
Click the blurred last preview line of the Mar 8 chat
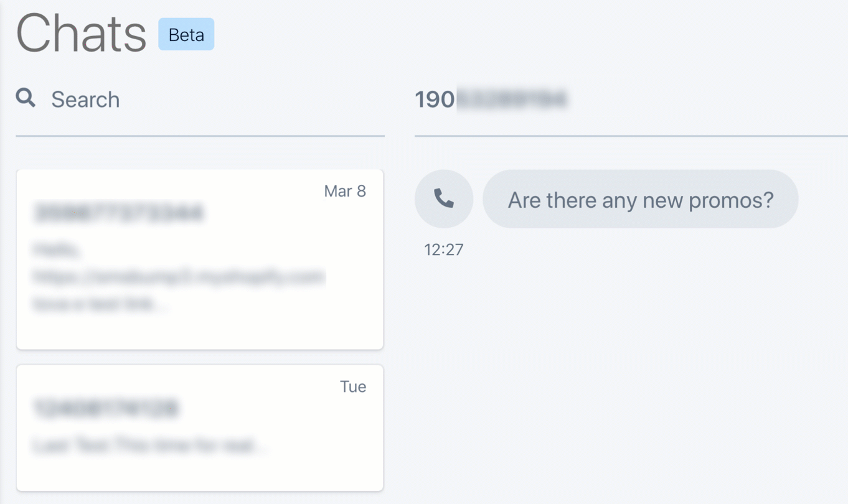(x=100, y=305)
